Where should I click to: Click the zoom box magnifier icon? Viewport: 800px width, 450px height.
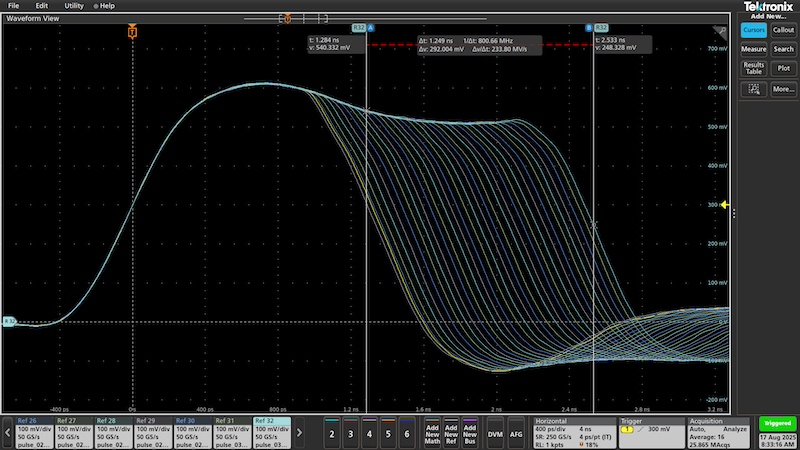(754, 89)
